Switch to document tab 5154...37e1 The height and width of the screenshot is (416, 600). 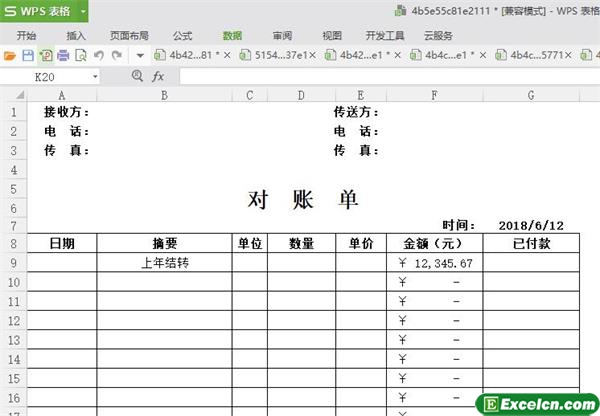pyautogui.click(x=274, y=55)
